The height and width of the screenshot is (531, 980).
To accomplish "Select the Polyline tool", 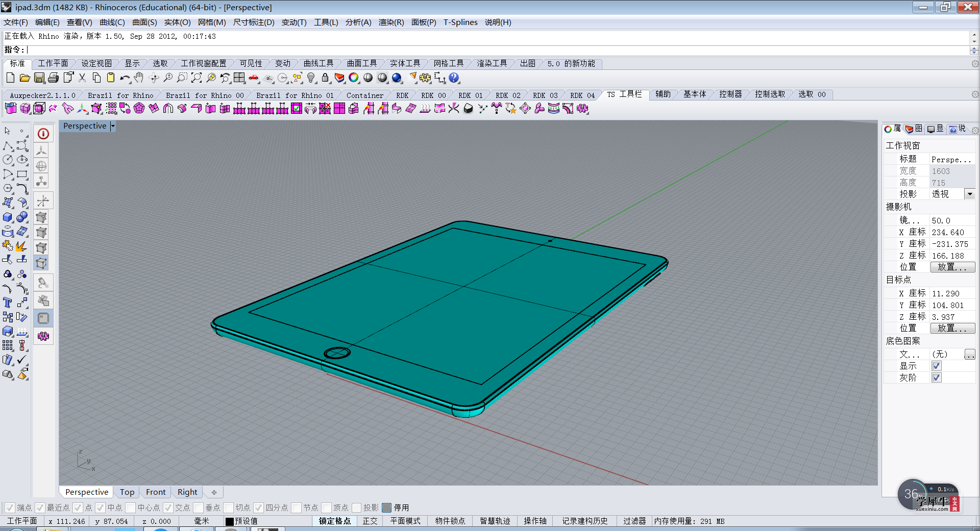I will (8, 146).
